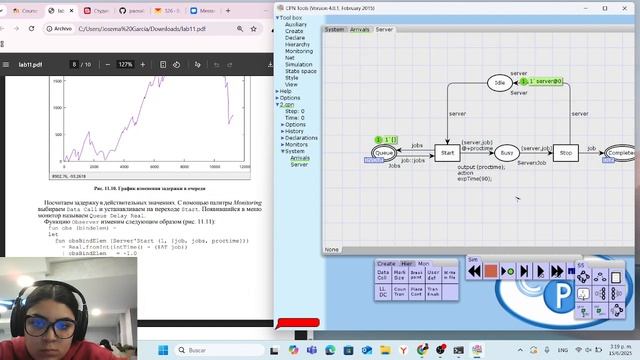Open the Simulation tool box entry
This screenshot has height=360, width=640.
(298, 64)
